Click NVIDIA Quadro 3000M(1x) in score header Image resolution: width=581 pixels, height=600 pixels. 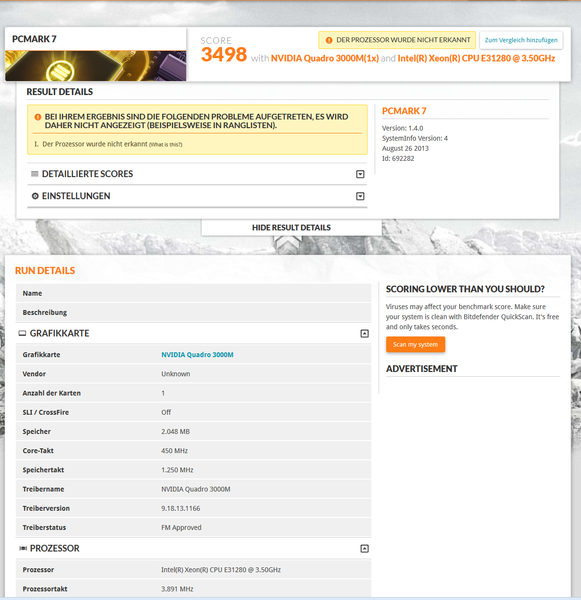325,58
